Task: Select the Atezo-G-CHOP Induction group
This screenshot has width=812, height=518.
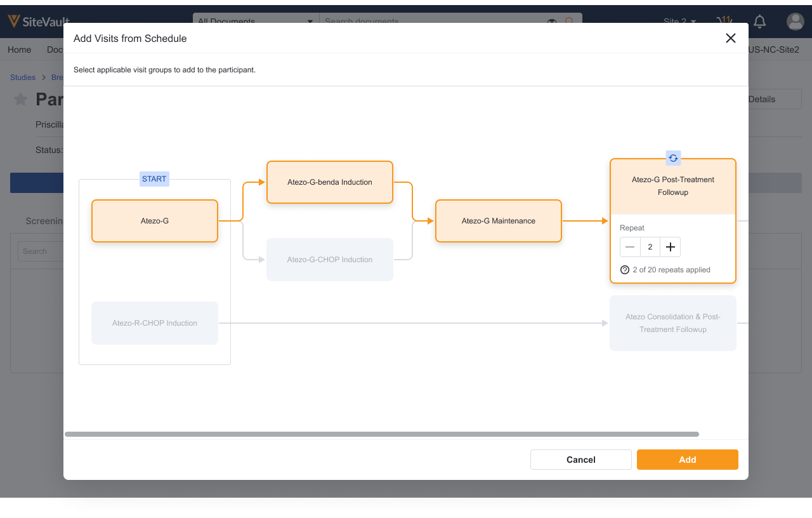Action: pyautogui.click(x=330, y=260)
